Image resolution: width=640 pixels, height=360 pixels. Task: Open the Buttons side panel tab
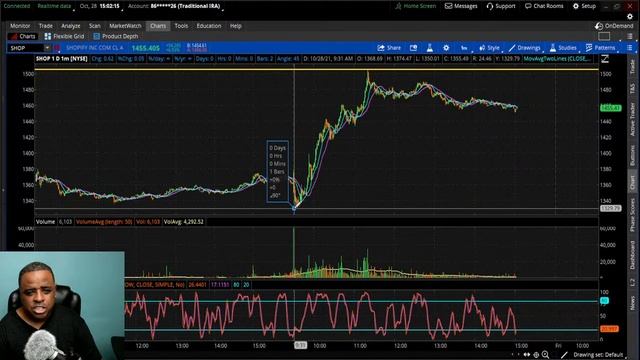pos(632,155)
